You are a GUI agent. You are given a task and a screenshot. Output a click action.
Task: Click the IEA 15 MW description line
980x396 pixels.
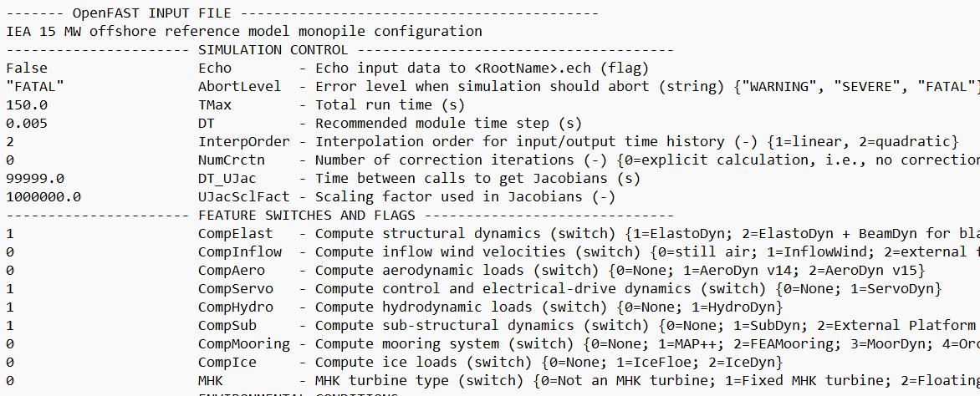pos(244,31)
